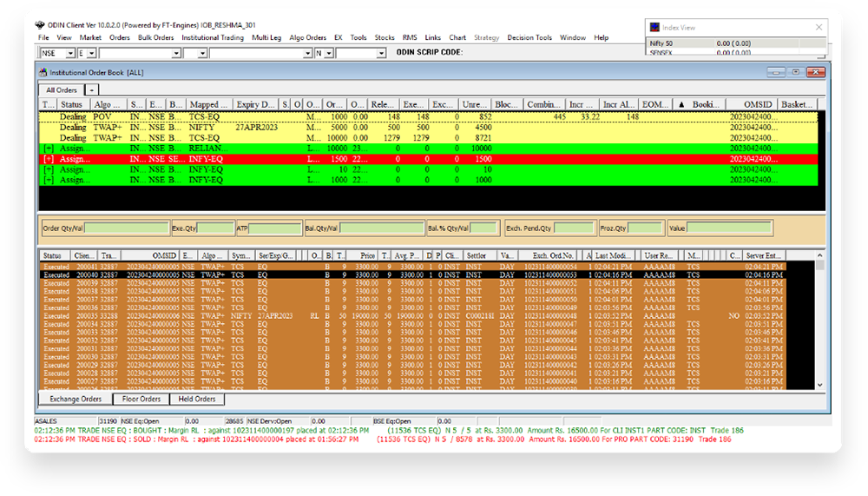The width and height of the screenshot is (868, 496).
Task: Expand the N dropdown in the toolbar
Action: tap(329, 53)
